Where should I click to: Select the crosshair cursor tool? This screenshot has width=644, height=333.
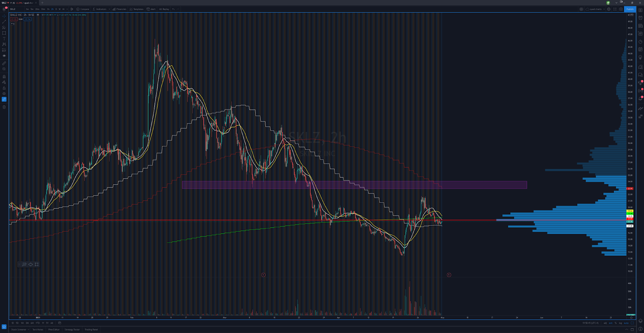(4, 16)
